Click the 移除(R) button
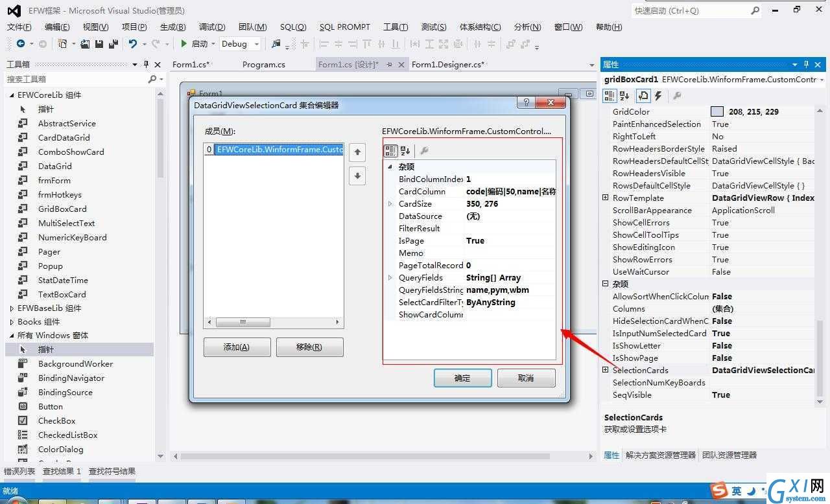Viewport: 830px width, 504px height. tap(309, 347)
